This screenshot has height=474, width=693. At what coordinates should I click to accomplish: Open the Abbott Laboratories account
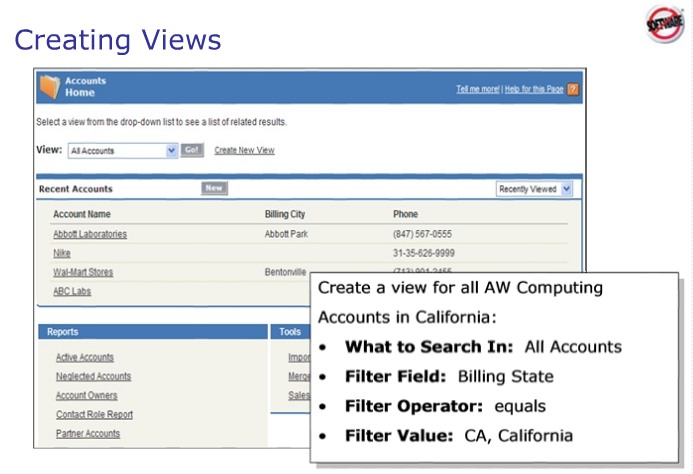tap(89, 234)
